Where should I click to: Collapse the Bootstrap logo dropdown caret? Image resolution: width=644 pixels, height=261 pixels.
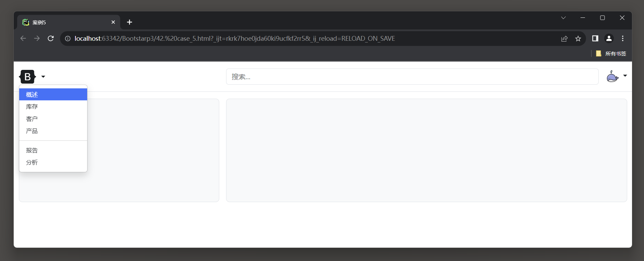point(43,77)
